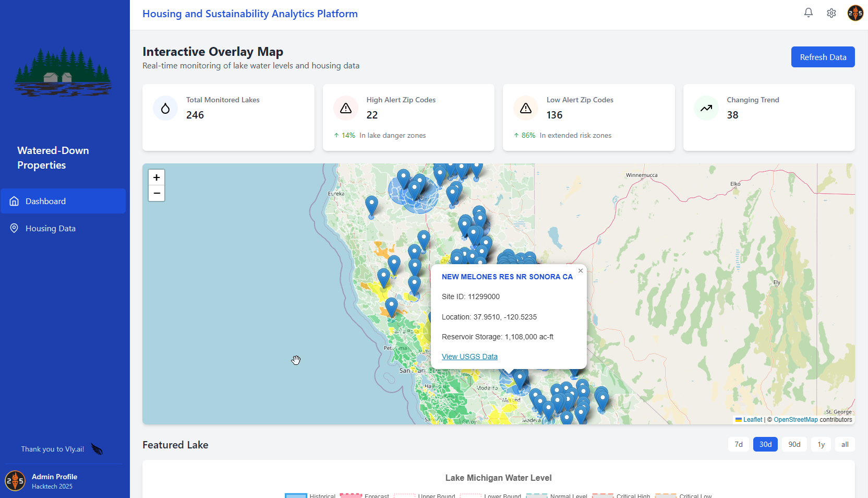Click the Low Alert Zip Codes value 136
Image resolution: width=868 pixels, height=498 pixels.
554,115
